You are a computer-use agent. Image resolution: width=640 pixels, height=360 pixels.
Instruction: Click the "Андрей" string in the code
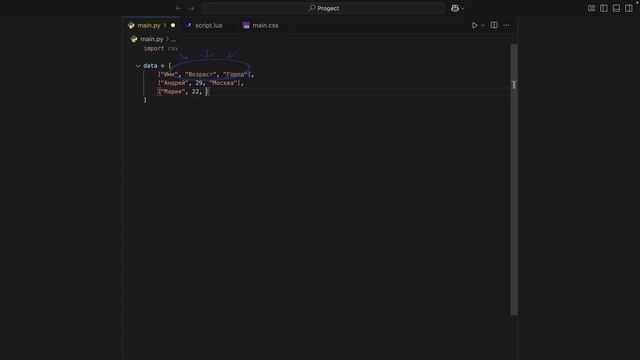[x=175, y=83]
